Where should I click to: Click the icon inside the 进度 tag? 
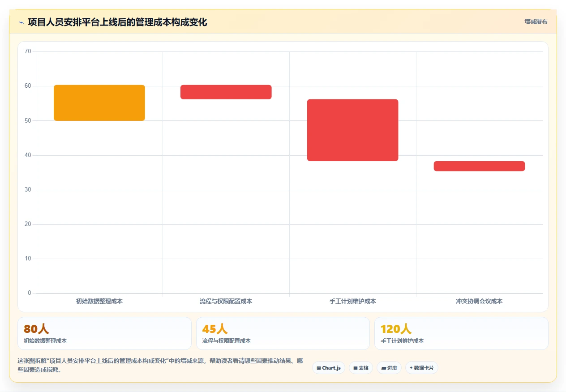tap(384, 368)
